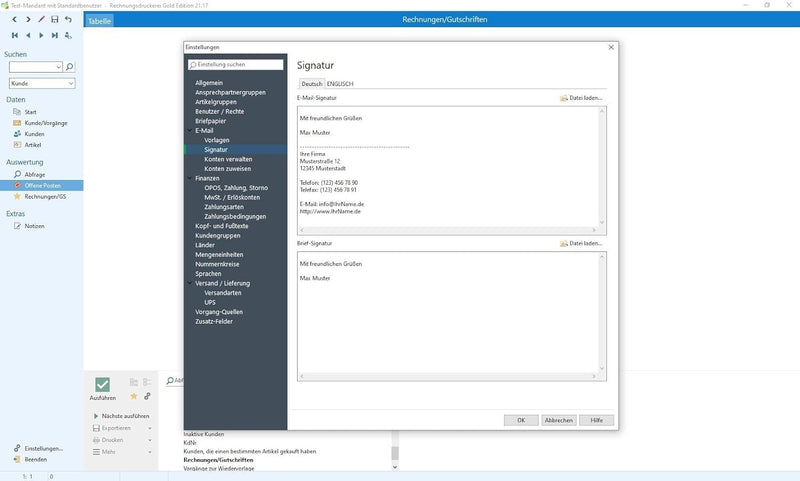
Task: Click the OK button
Action: coord(521,420)
